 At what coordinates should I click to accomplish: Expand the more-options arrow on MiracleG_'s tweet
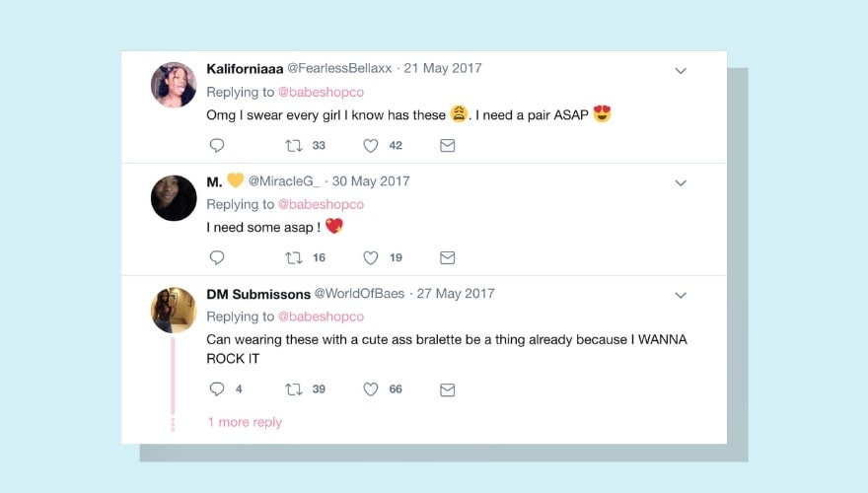click(x=681, y=183)
